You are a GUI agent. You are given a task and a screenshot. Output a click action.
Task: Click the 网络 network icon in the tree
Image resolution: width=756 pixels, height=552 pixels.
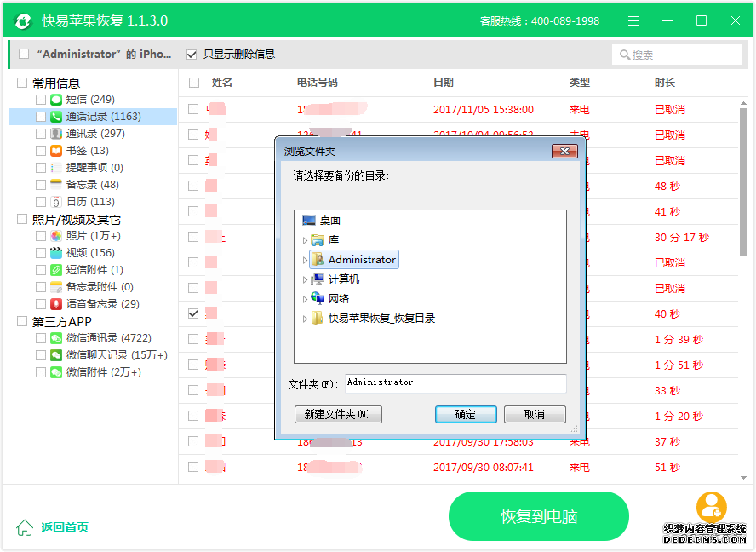[318, 298]
